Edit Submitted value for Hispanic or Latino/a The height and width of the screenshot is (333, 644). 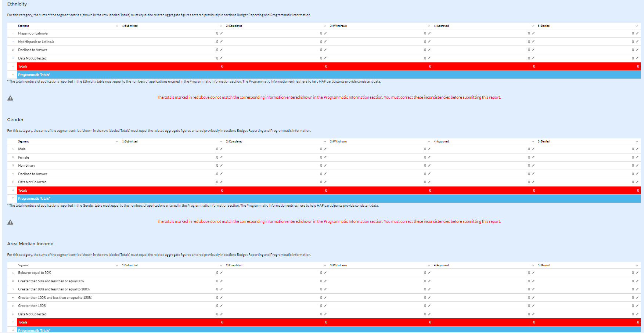221,33
